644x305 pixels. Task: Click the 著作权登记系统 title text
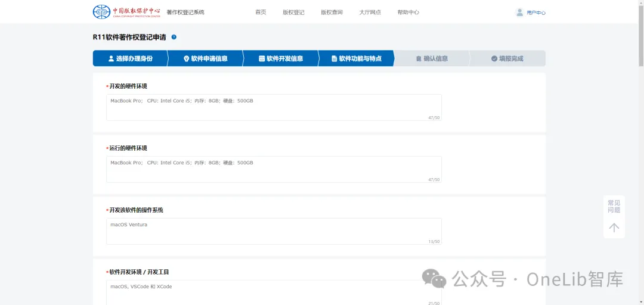pos(185,13)
